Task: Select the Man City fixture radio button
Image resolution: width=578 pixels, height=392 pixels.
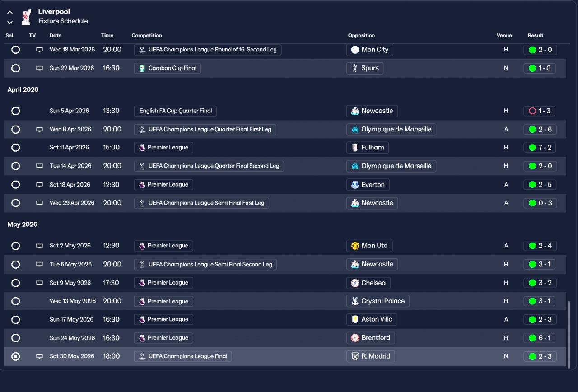Action: click(15, 50)
